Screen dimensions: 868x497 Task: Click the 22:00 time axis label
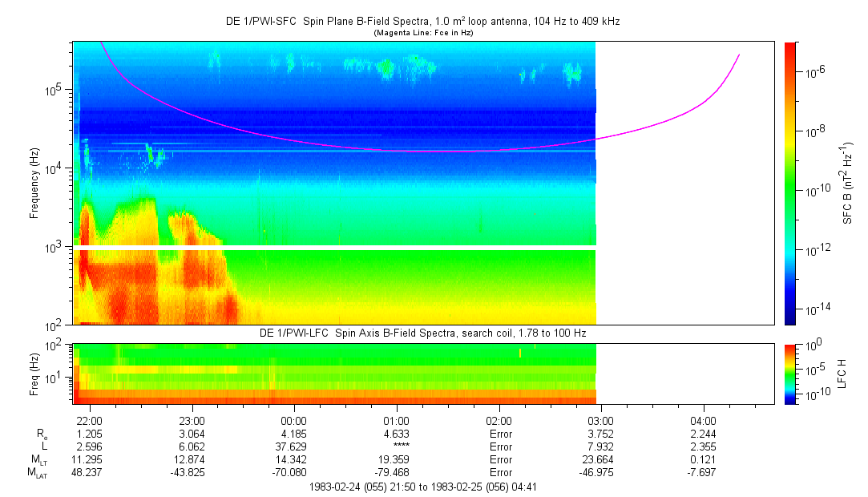click(89, 420)
